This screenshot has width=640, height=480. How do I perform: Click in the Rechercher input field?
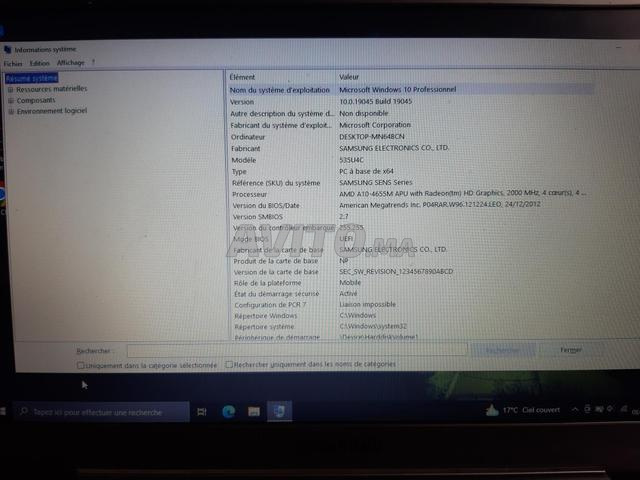[297, 350]
